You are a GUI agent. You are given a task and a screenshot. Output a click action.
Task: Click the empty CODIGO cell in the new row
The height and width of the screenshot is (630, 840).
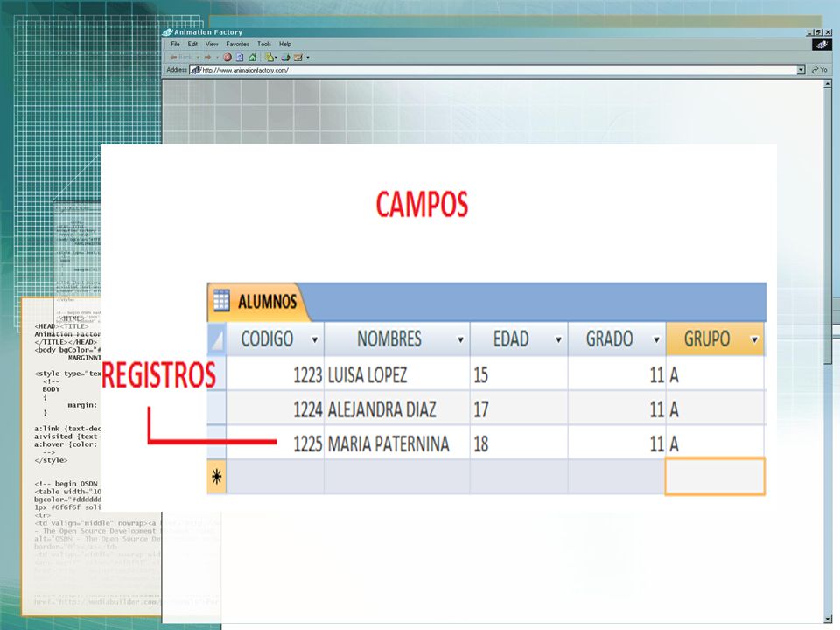click(x=275, y=476)
